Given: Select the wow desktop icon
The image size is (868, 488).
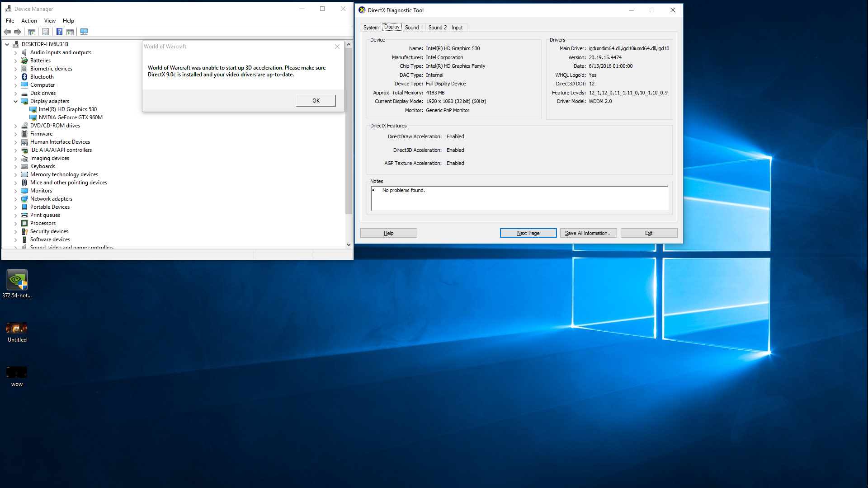Looking at the screenshot, I should point(17,372).
